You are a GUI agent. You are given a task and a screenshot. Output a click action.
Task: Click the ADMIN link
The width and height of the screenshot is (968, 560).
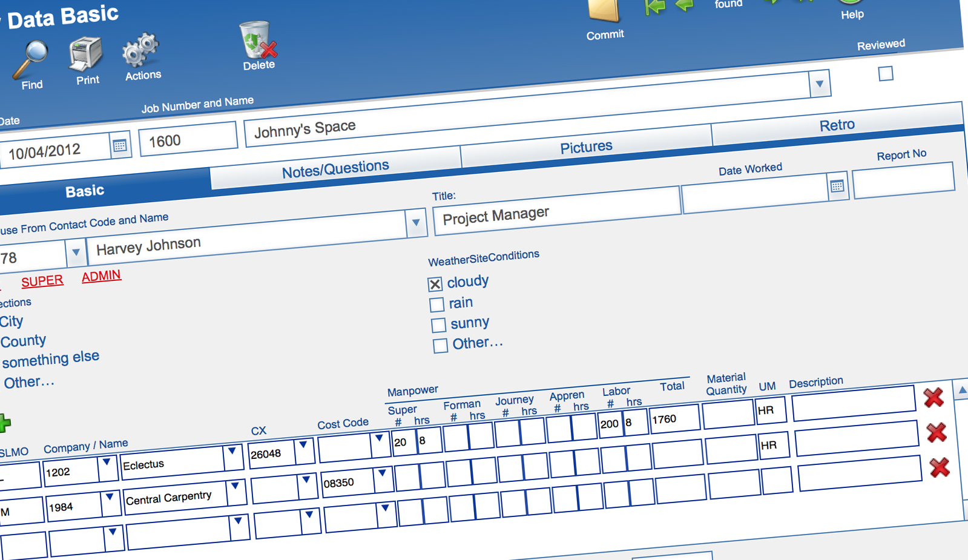101,276
